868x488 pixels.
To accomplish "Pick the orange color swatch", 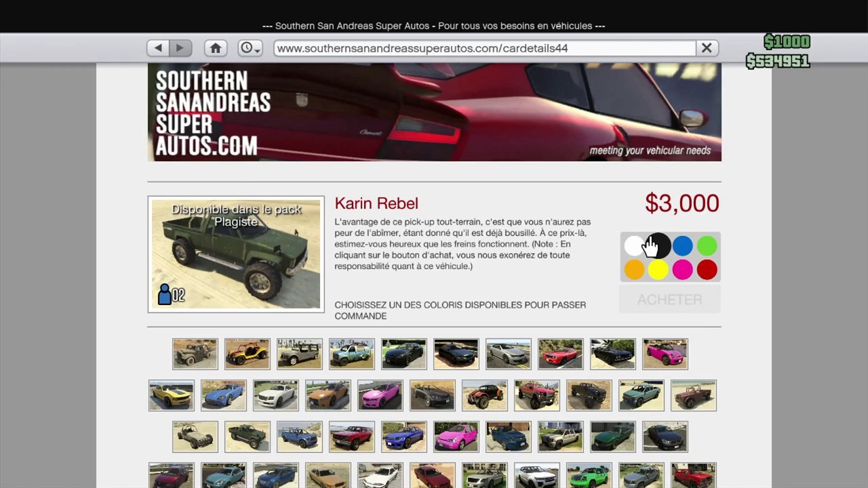I will pos(634,270).
